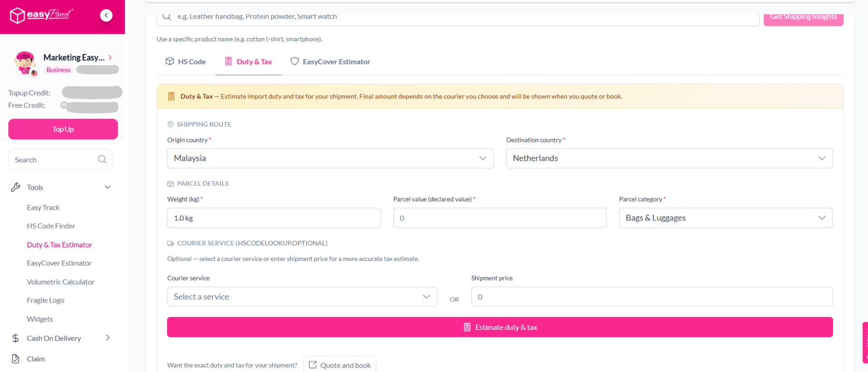
Task: Click the Marketing Easy profile avatar
Action: [x=25, y=63]
